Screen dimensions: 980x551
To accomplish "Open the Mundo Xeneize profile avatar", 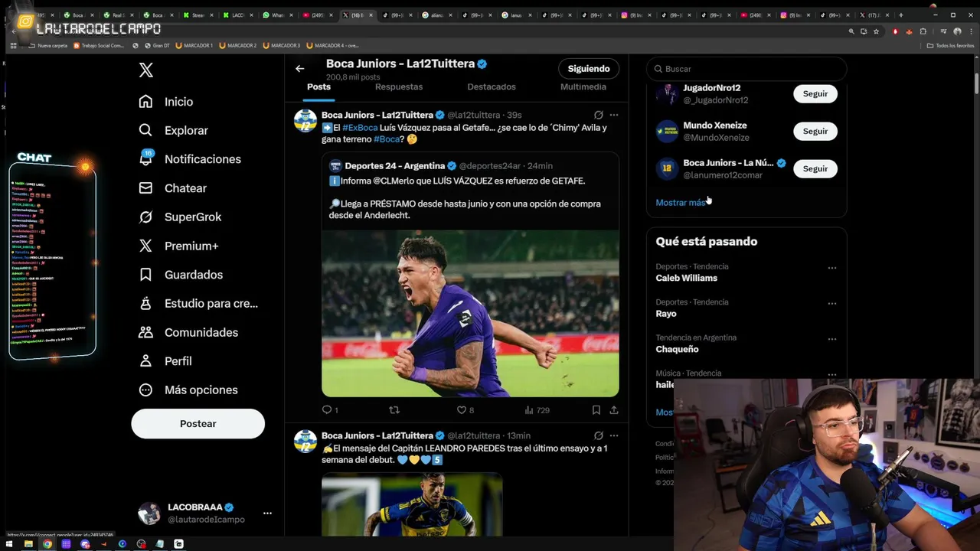I will pos(667,132).
